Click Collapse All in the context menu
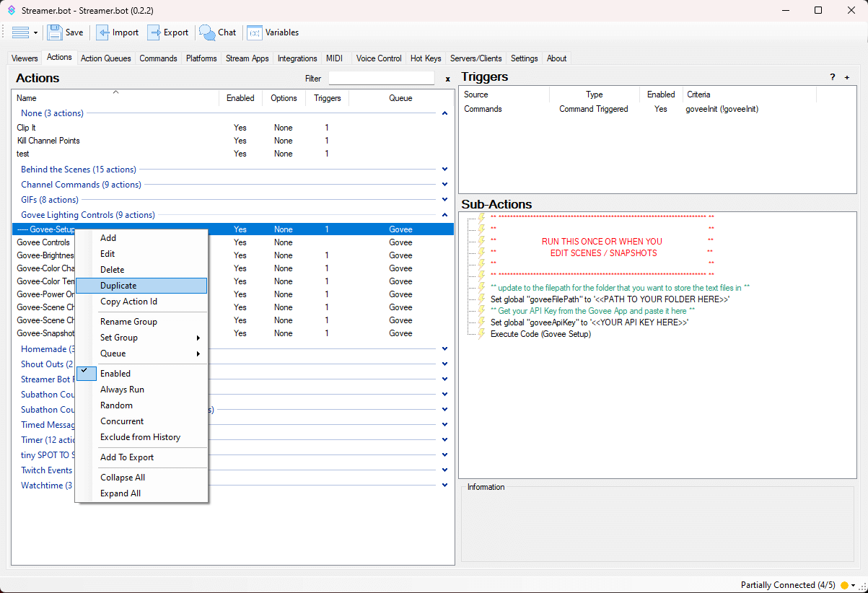 coord(123,478)
